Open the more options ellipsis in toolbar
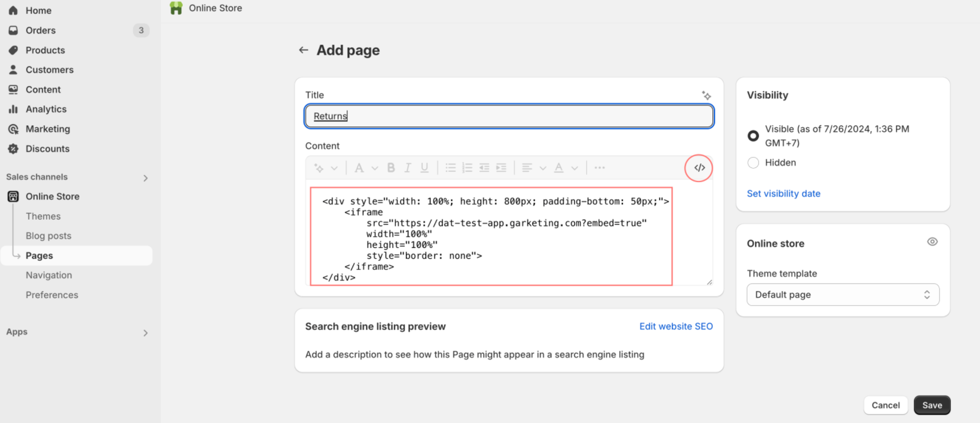Screen dimensions: 980x423 point(600,168)
